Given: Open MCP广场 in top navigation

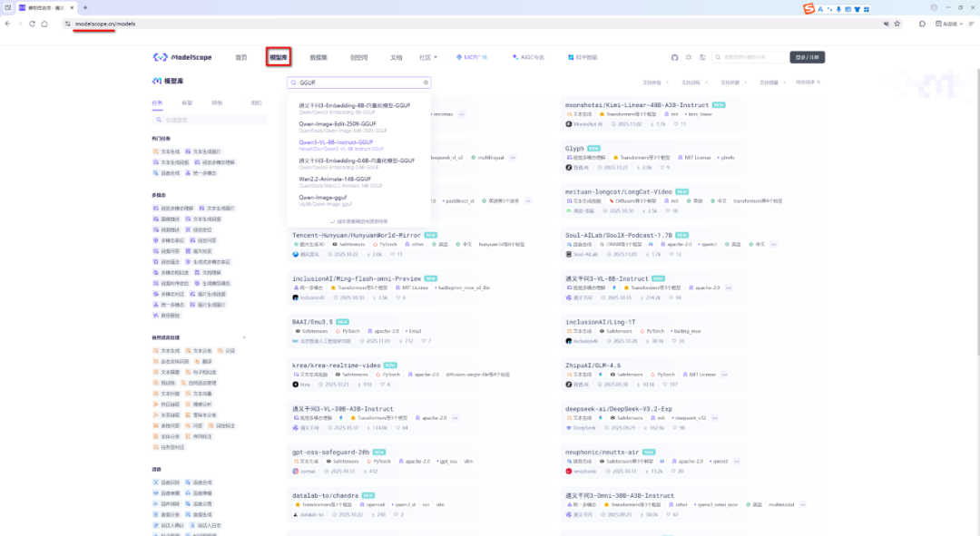Looking at the screenshot, I should (x=471, y=57).
